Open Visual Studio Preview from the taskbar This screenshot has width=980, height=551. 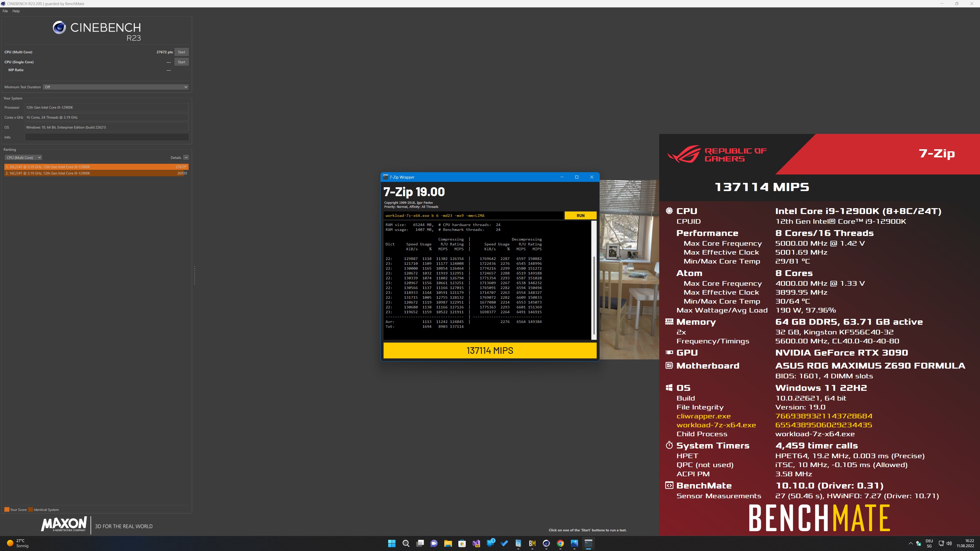(476, 543)
